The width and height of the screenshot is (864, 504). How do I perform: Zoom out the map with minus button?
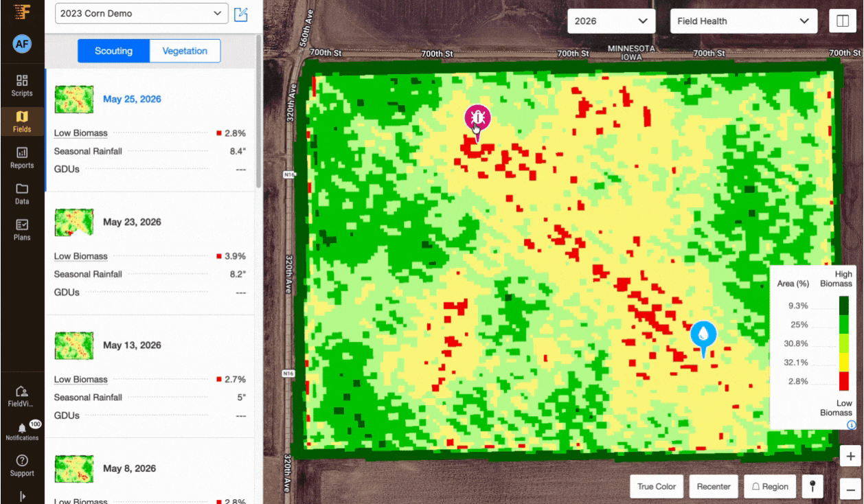850,489
